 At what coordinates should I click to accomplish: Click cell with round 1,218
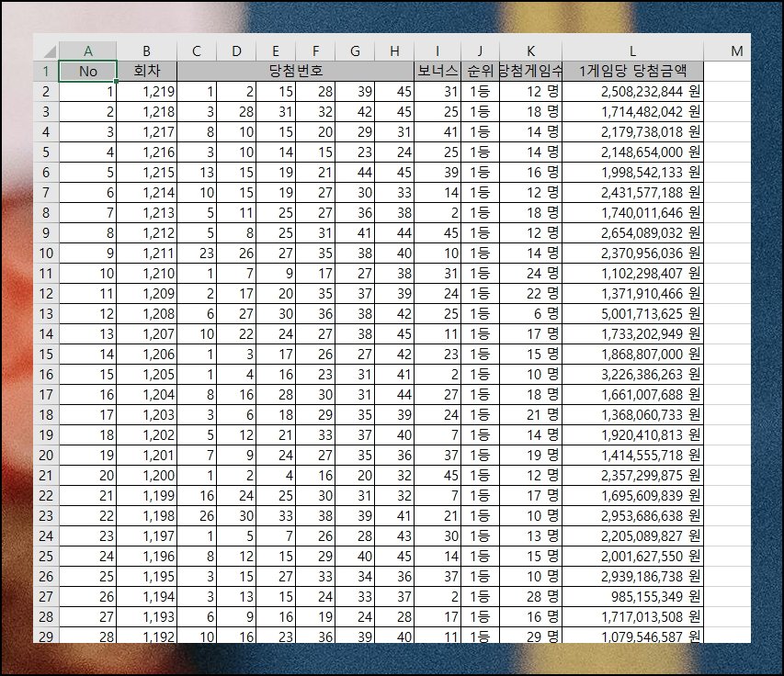tap(146, 111)
